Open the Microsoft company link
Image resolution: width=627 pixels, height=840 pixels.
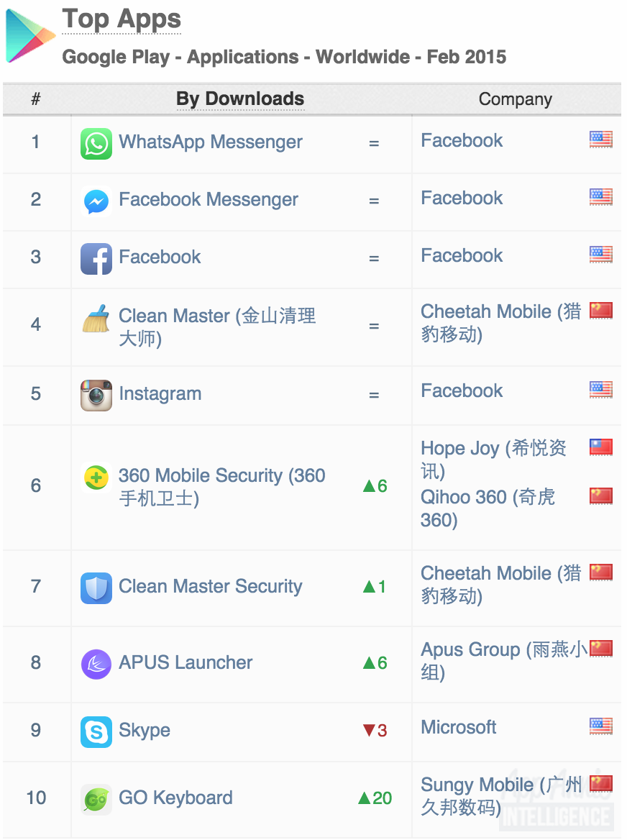458,727
